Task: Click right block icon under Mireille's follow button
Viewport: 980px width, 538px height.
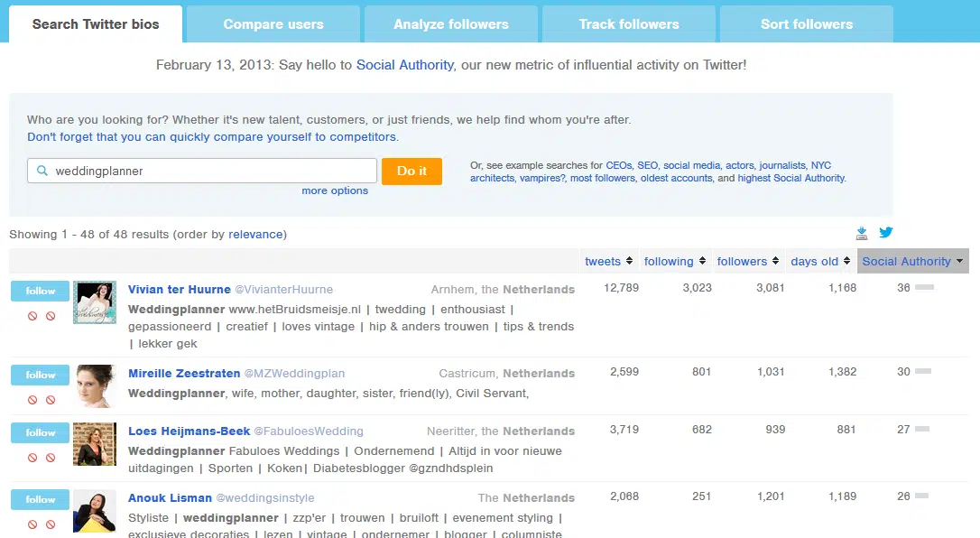Action: click(x=51, y=400)
